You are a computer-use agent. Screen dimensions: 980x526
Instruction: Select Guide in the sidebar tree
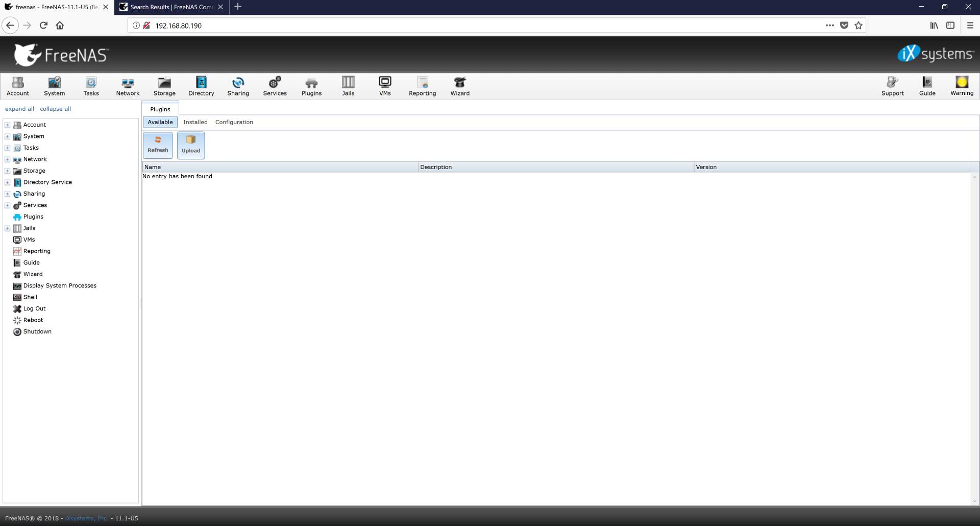click(x=31, y=262)
